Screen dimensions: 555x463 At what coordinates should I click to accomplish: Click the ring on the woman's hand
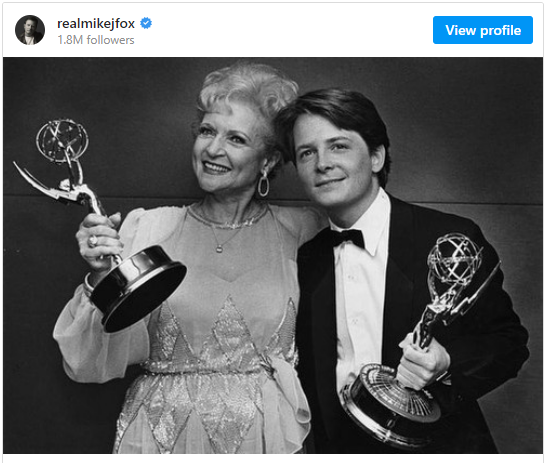93,241
